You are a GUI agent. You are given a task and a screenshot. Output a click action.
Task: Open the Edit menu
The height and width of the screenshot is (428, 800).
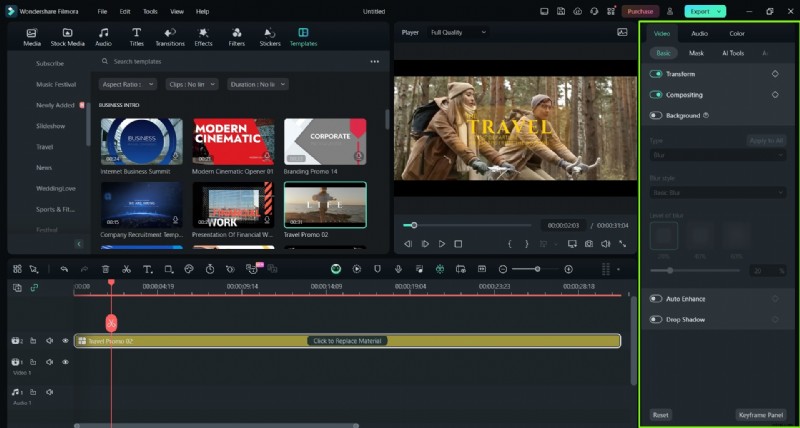(125, 11)
